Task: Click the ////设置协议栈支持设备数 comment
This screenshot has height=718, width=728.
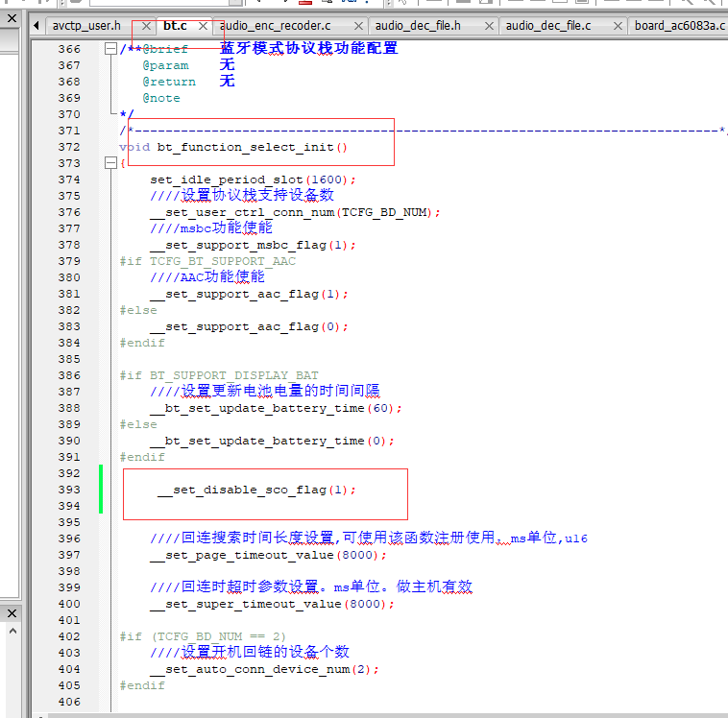Action: 242,196
